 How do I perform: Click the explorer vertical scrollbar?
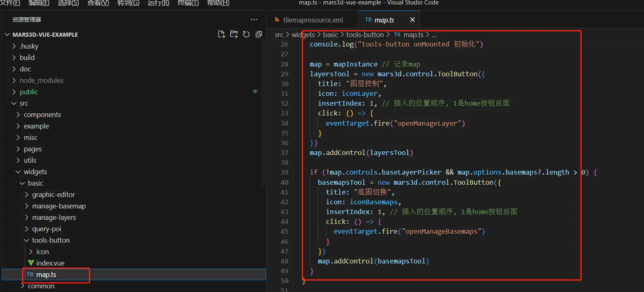tap(263, 114)
